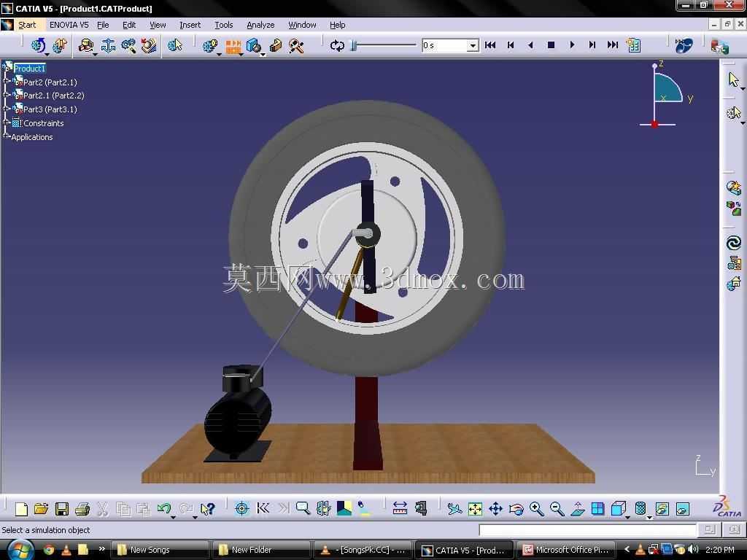The image size is (747, 560).
Task: Click the Fit All In icon
Action: [475, 509]
